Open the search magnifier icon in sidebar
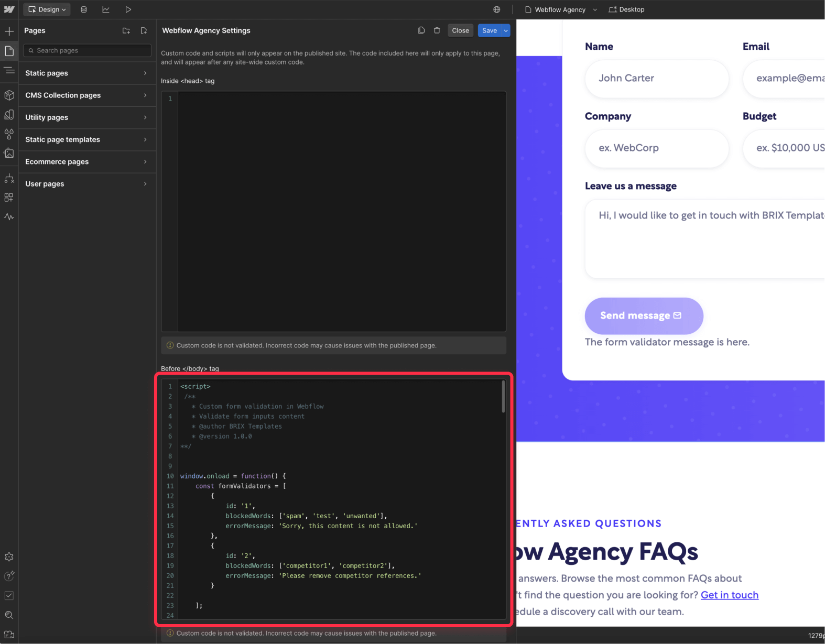 9,615
